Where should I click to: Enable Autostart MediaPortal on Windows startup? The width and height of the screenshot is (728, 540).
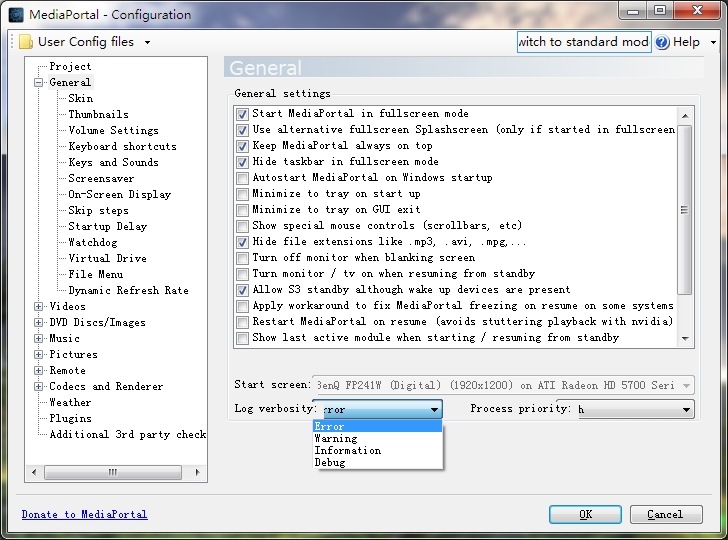coord(242,178)
